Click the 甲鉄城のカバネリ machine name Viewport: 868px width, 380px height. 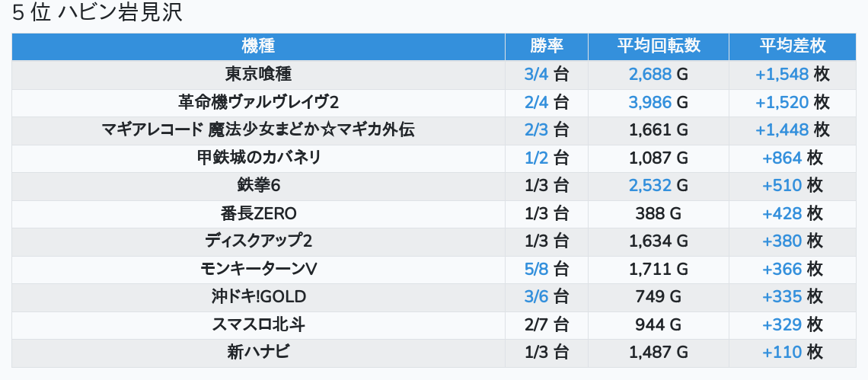click(x=258, y=158)
